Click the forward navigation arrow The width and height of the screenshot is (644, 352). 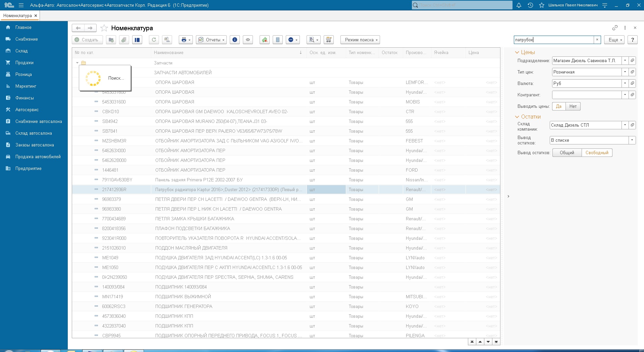90,28
